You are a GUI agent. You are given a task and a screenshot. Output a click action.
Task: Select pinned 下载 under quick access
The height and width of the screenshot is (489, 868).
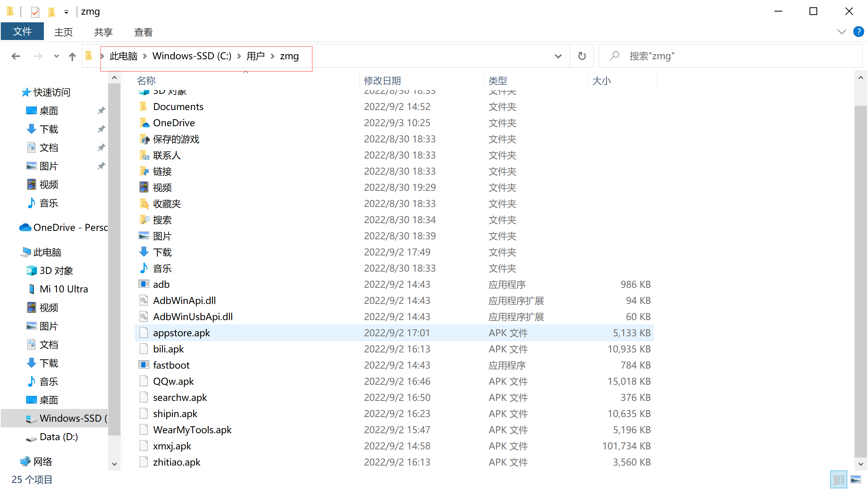click(49, 129)
